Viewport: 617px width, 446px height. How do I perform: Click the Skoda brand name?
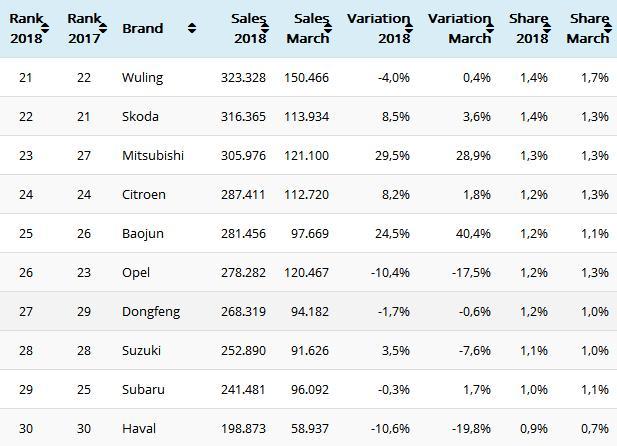click(x=141, y=116)
